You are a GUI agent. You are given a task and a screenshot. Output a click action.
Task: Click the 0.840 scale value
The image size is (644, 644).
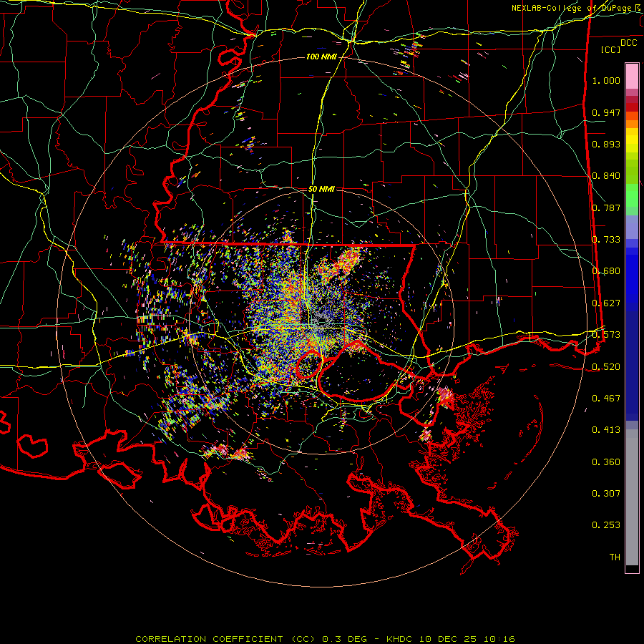pos(606,176)
